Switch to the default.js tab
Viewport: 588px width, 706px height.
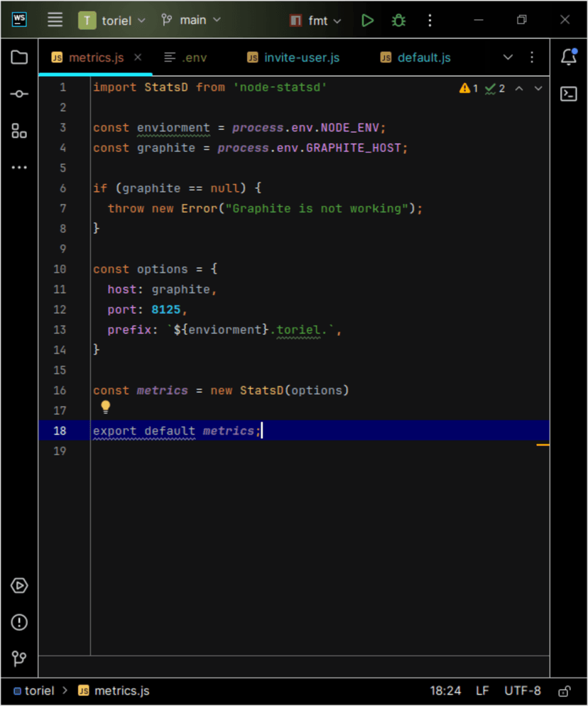(x=415, y=58)
